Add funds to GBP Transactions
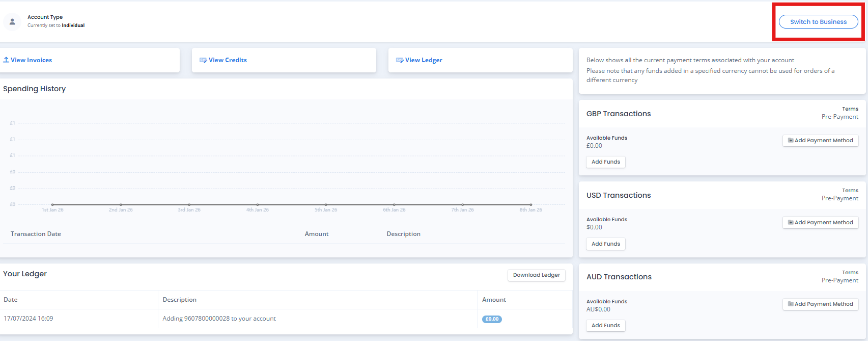The image size is (868, 341). (605, 162)
